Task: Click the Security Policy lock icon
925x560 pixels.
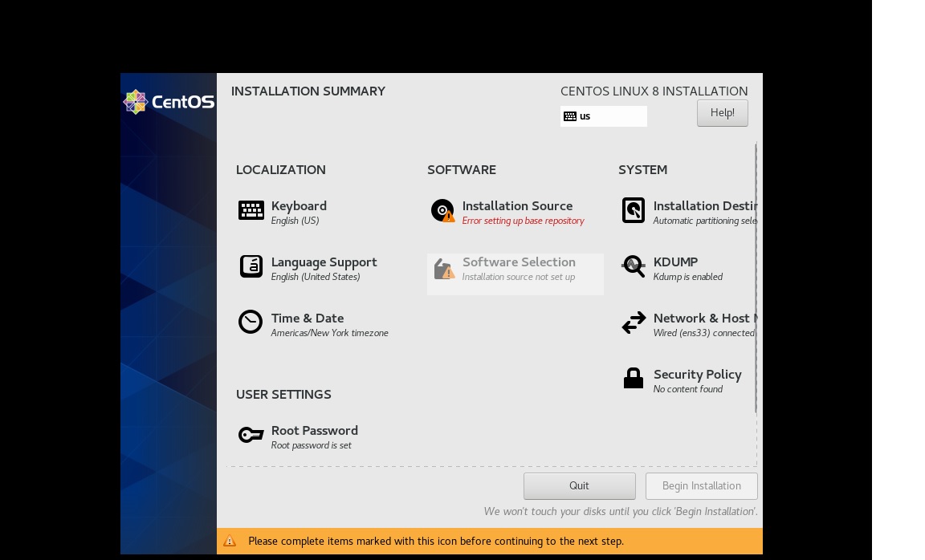Action: tap(633, 378)
